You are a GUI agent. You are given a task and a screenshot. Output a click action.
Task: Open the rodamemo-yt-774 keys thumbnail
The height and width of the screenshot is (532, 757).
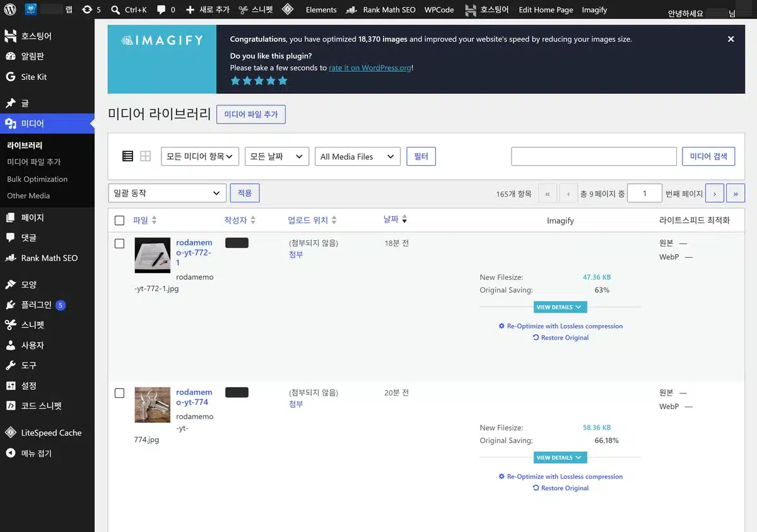tap(153, 405)
